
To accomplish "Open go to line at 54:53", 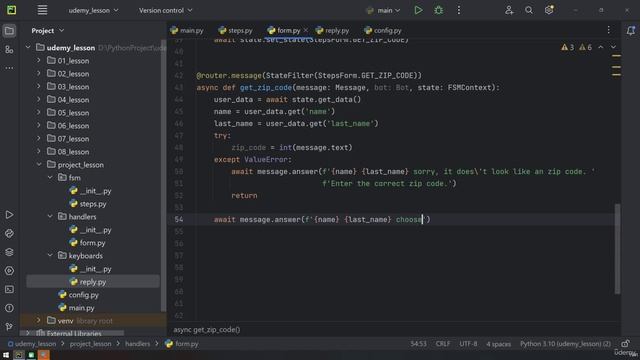I will 418,344.
